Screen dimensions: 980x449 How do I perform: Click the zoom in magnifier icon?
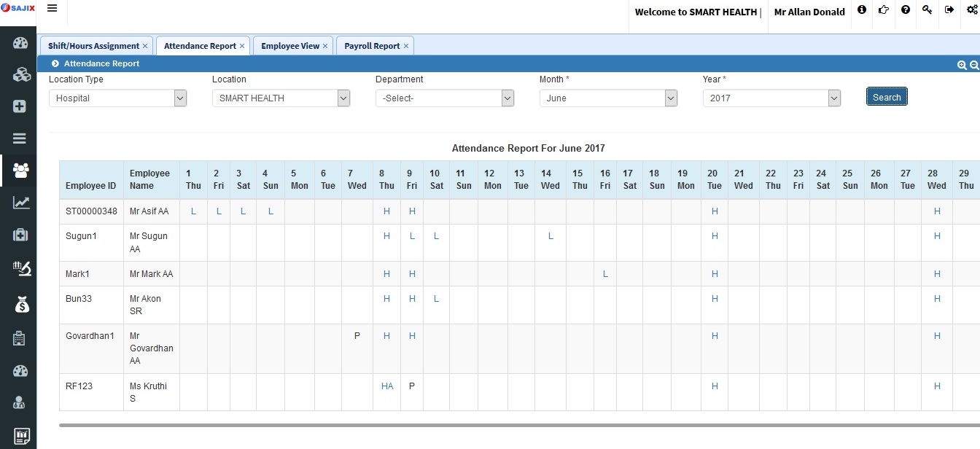962,65
